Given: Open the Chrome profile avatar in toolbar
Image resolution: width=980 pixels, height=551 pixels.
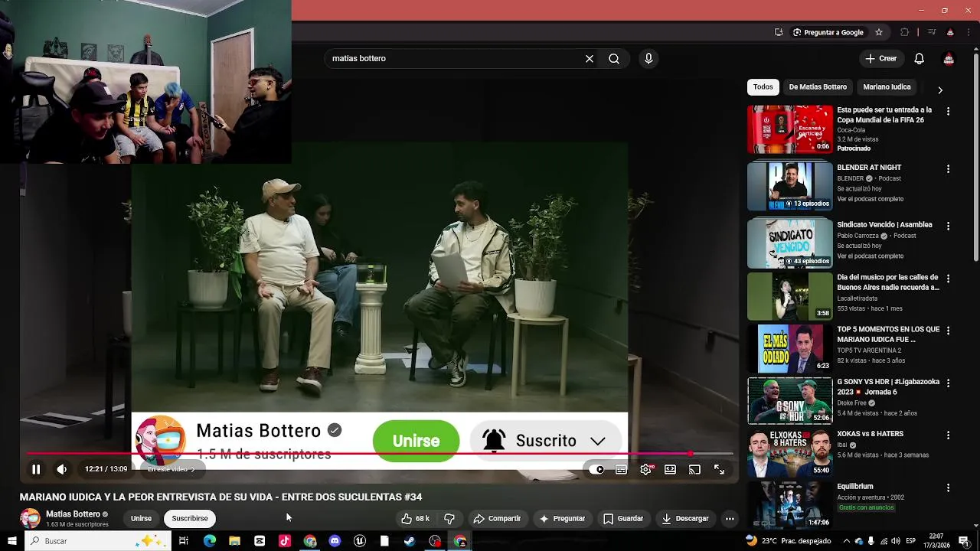Looking at the screenshot, I should pyautogui.click(x=950, y=32).
